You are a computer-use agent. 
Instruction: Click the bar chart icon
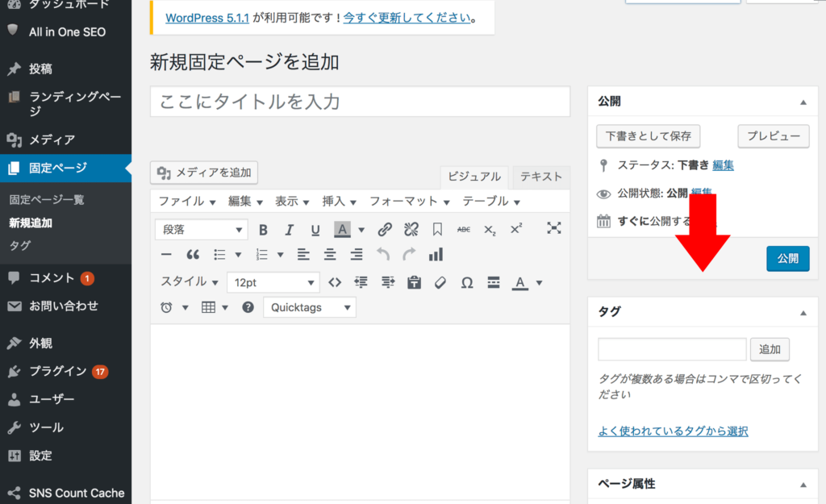436,255
